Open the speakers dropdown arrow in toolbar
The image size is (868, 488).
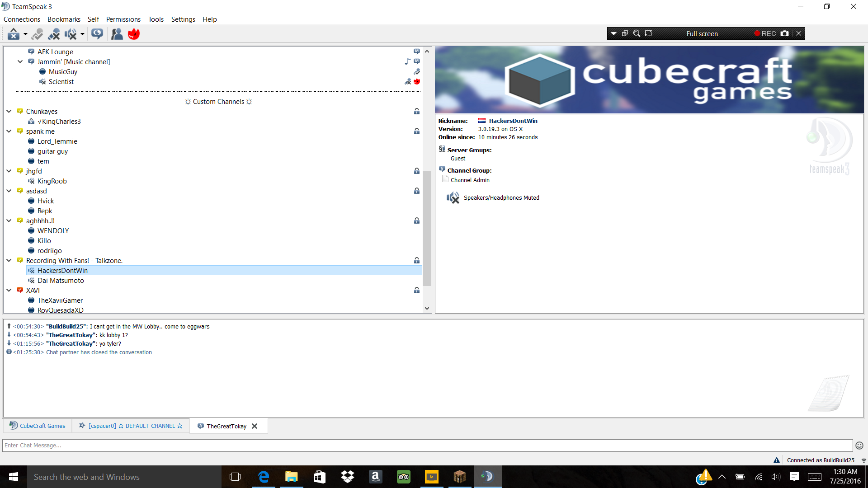(x=82, y=34)
